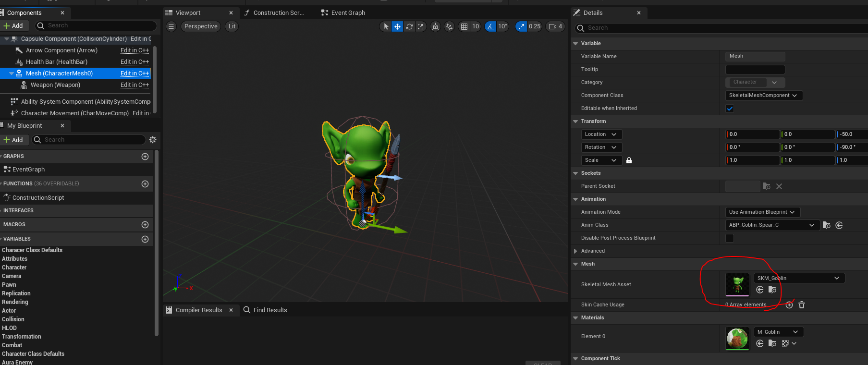Viewport: 868px width, 365px height.
Task: Use selected asset for Skeletal Mesh
Action: pos(760,290)
